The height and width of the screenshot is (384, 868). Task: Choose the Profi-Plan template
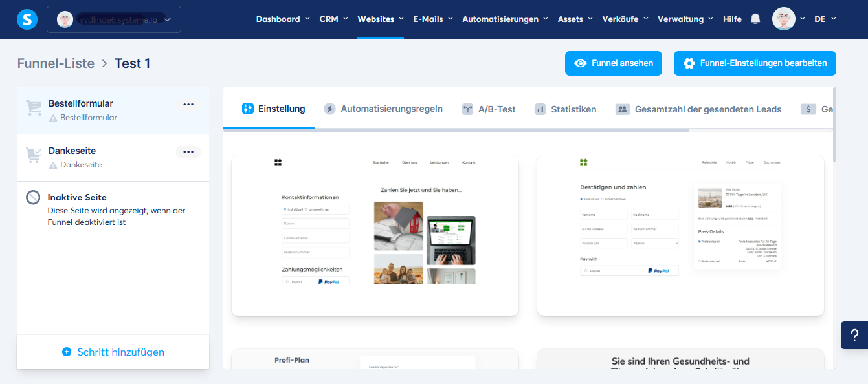(x=375, y=359)
